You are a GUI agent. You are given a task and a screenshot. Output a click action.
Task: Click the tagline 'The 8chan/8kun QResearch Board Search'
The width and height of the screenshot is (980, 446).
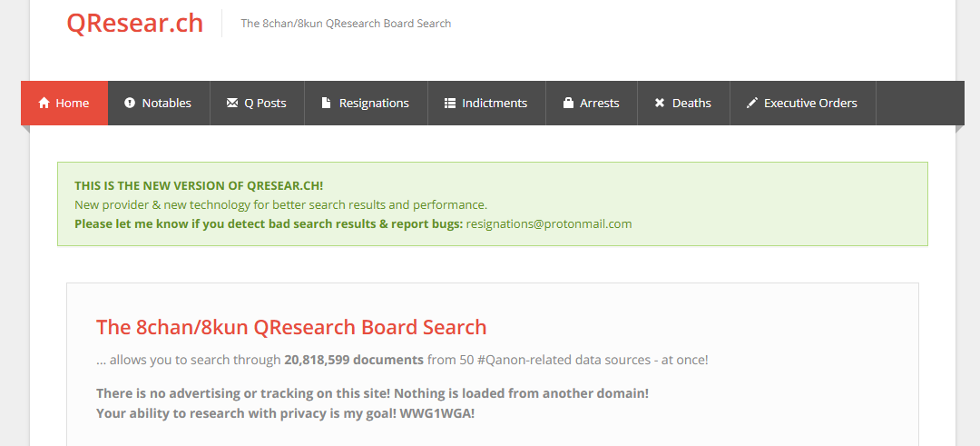click(x=346, y=24)
